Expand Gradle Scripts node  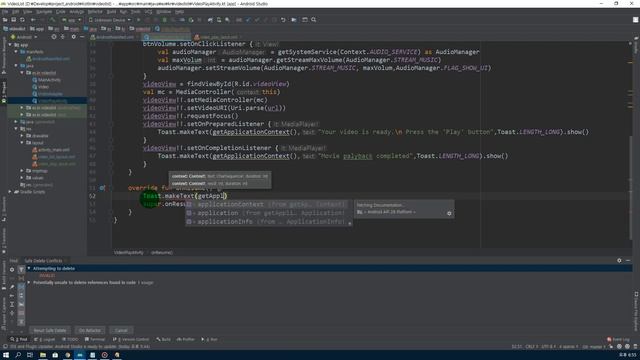10,192
